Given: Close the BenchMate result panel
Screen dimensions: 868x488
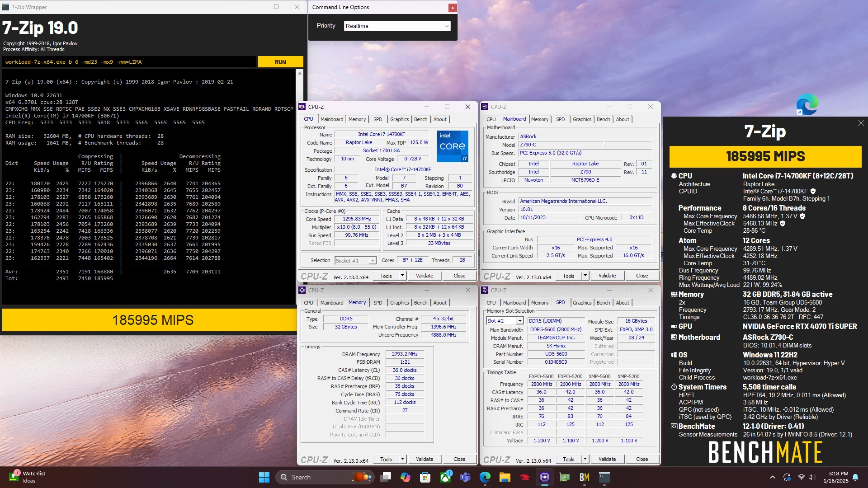Looking at the screenshot, I should 861,123.
